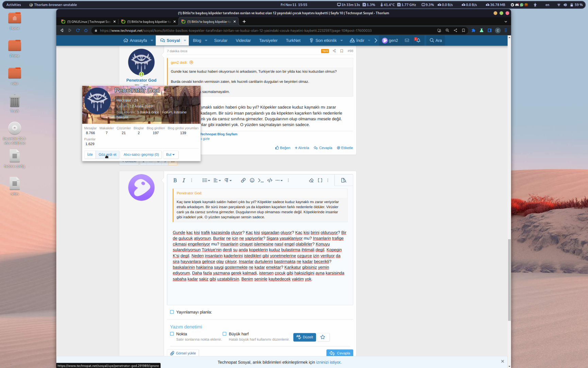Expand the Son etkinlik menu arrow

tap(341, 41)
